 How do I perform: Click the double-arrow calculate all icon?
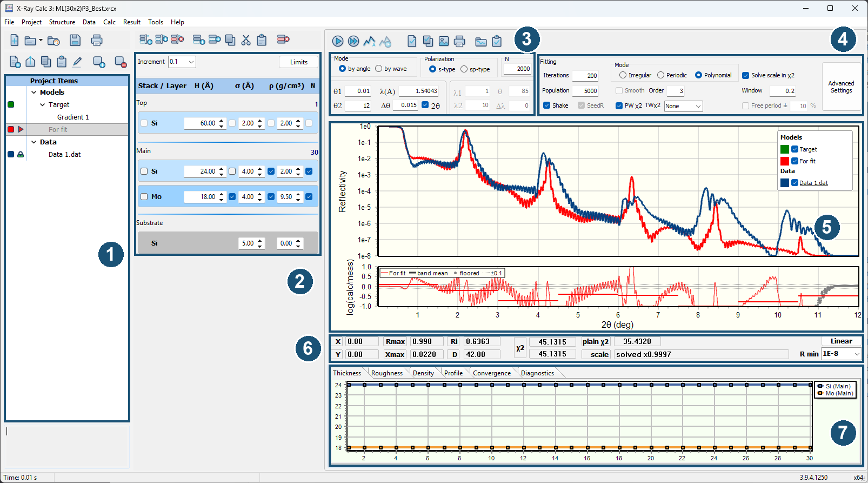(353, 41)
